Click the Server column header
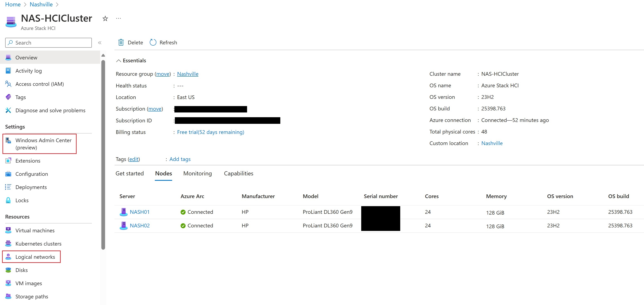The width and height of the screenshot is (644, 305). [127, 196]
